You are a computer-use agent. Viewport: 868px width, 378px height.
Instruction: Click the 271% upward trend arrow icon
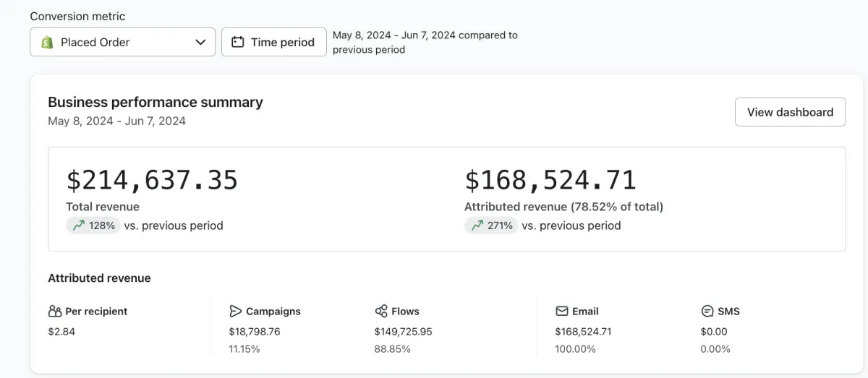pos(477,225)
